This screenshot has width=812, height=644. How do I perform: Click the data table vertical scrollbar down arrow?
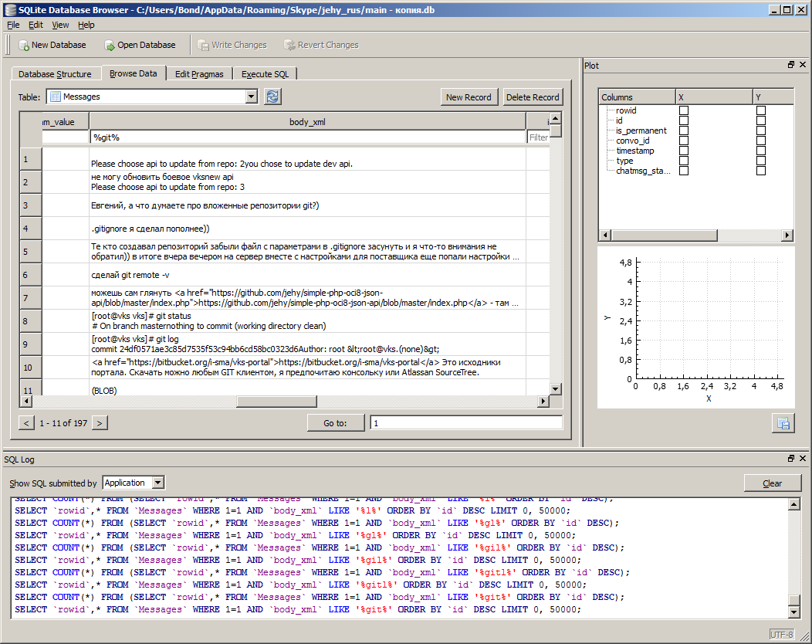point(556,389)
